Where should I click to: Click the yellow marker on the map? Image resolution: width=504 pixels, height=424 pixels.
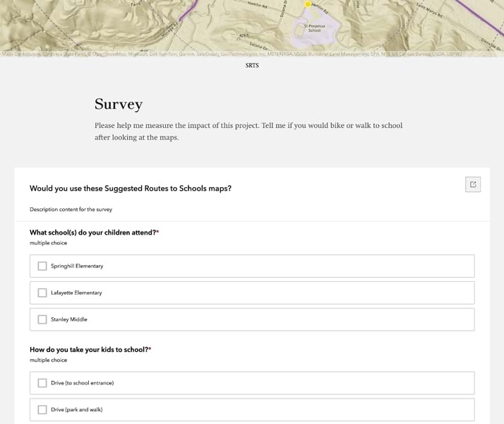[x=308, y=4]
